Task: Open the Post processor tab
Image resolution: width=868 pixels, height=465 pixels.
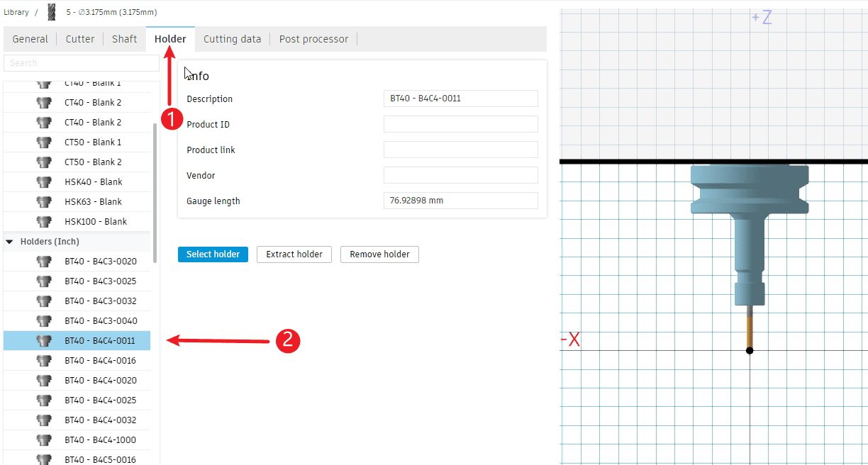Action: [x=313, y=39]
